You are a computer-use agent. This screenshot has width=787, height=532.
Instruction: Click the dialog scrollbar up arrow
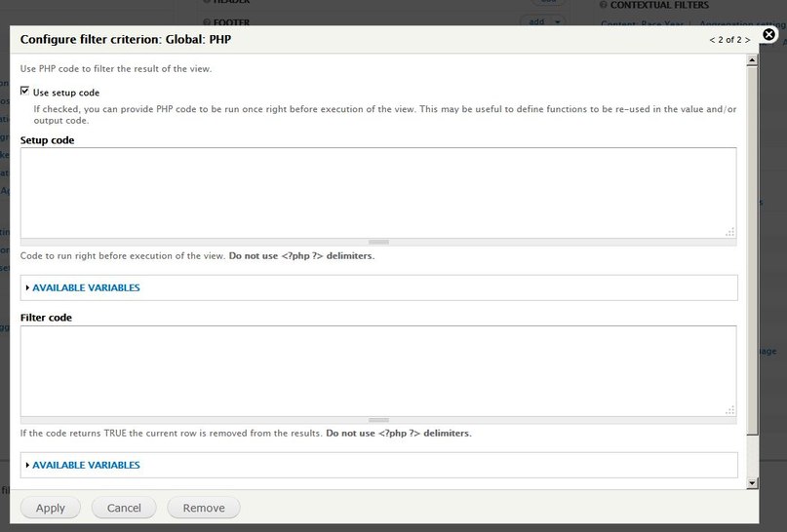[x=752, y=61]
